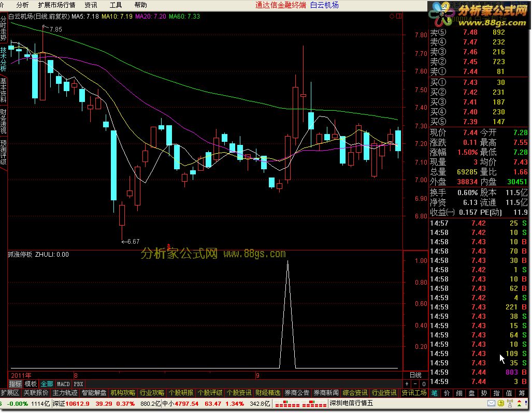Image resolution: width=532 pixels, height=413 pixels.
Task: Switch to 基本资料 side tab
Action: tap(4, 90)
